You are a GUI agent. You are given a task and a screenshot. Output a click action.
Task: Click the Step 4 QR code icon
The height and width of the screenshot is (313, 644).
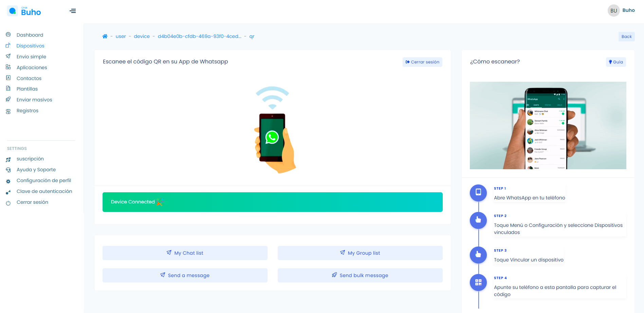pyautogui.click(x=478, y=282)
